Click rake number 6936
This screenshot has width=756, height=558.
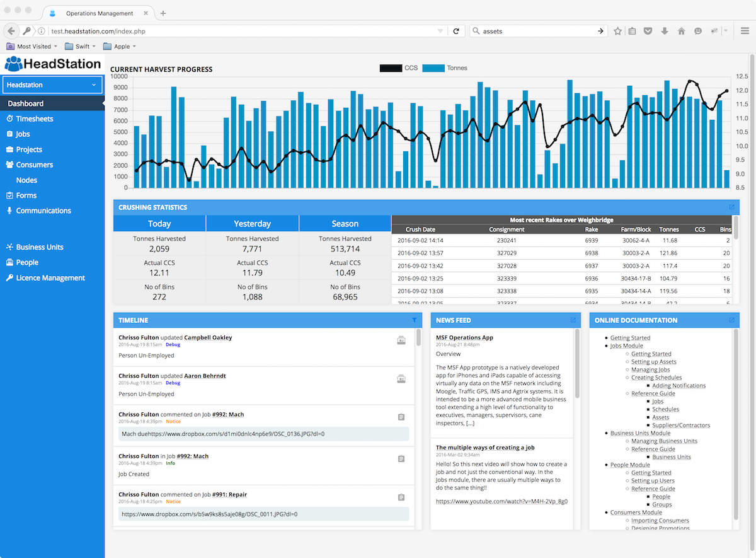(x=591, y=278)
